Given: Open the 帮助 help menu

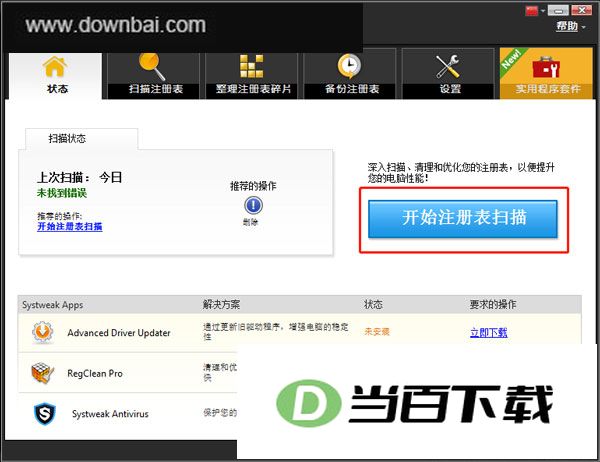Looking at the screenshot, I should pos(570,26).
